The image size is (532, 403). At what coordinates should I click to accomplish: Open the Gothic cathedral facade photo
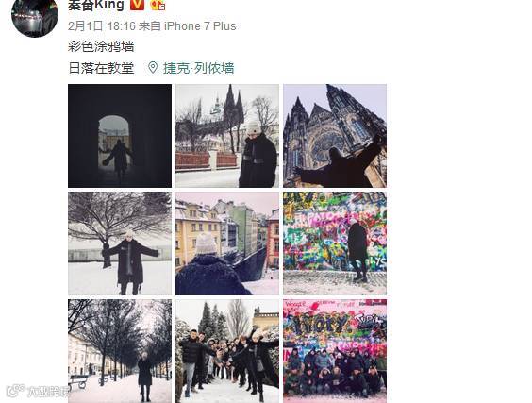point(335,136)
